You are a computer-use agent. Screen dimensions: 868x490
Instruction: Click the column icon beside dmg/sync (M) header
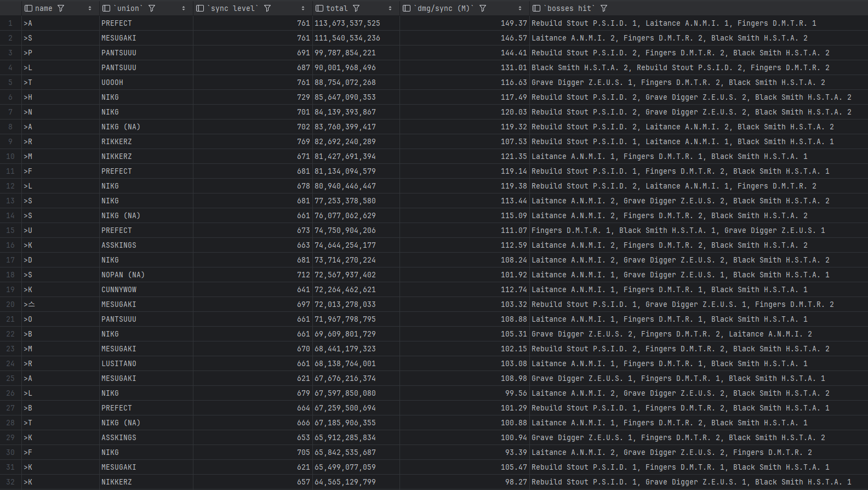[x=407, y=8]
